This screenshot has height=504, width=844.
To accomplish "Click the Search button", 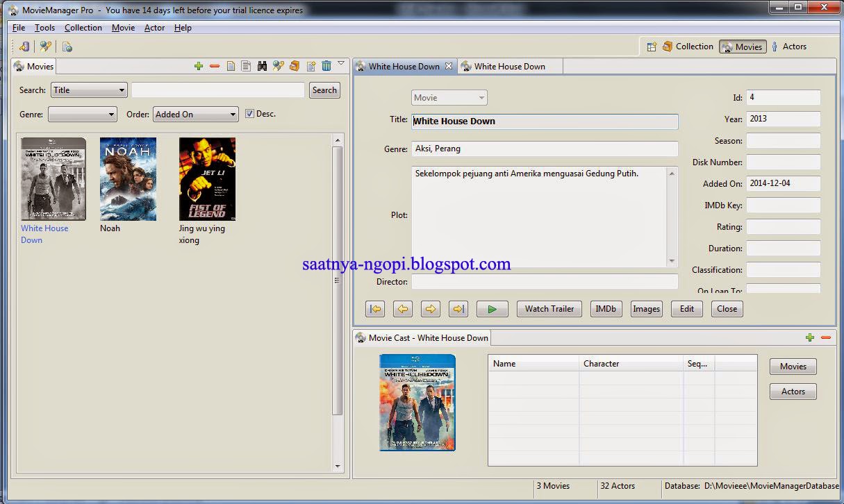I will [x=324, y=90].
